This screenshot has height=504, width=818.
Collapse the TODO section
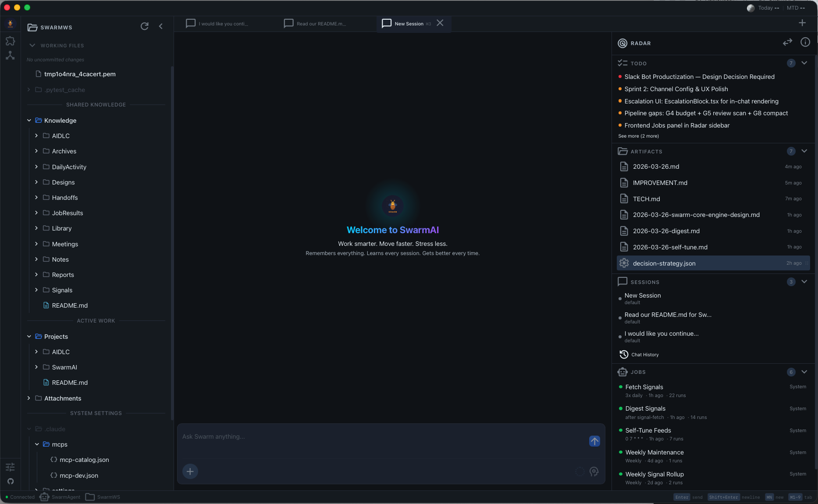click(x=804, y=63)
